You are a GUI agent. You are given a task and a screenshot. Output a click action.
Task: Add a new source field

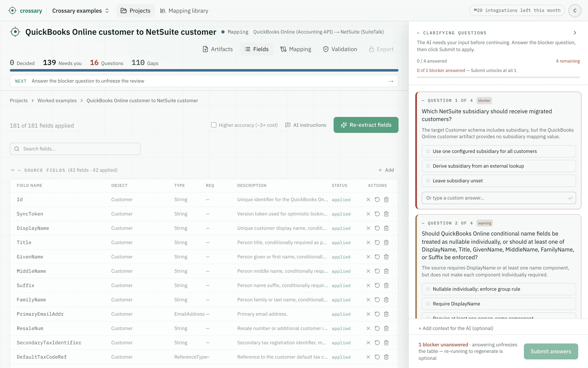(x=386, y=170)
